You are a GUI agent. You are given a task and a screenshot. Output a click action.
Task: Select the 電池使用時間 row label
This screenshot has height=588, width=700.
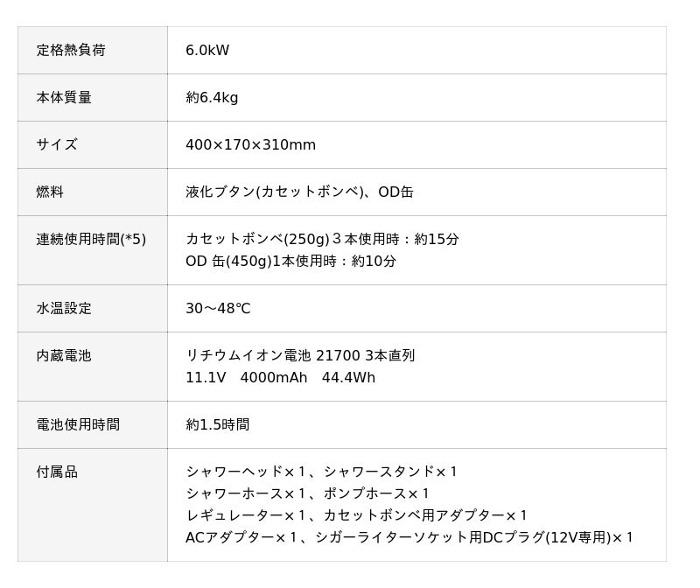pyautogui.click(x=78, y=425)
